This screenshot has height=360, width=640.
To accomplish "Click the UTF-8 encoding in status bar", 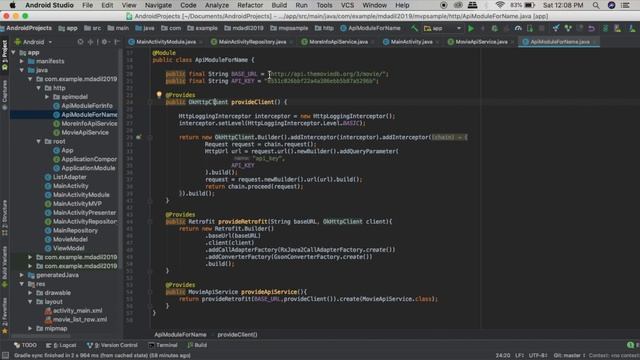I will coord(538,356).
